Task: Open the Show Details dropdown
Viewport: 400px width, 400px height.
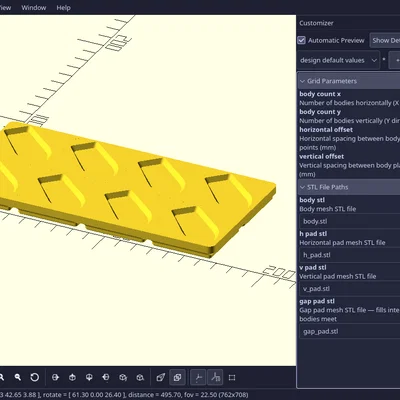Action: 385,40
